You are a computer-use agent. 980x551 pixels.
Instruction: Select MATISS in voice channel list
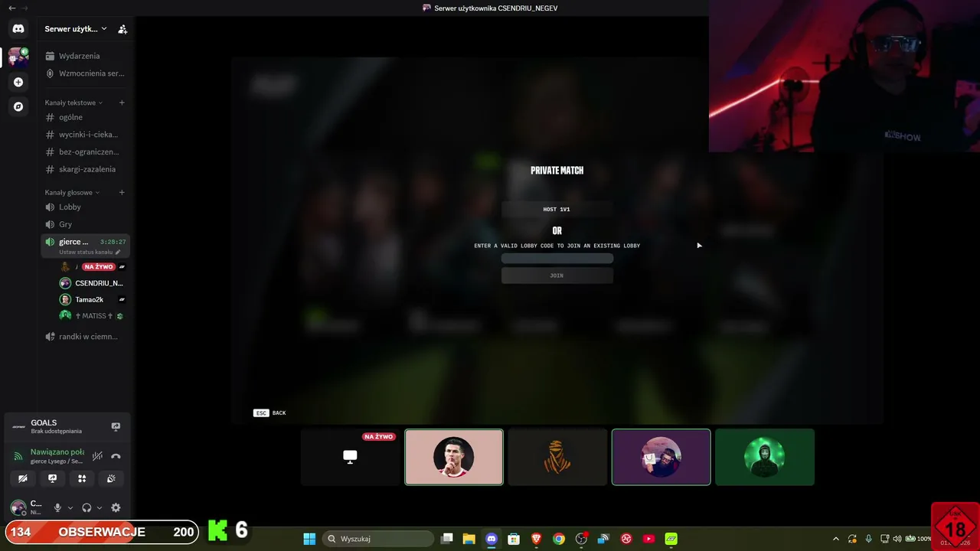[92, 315]
